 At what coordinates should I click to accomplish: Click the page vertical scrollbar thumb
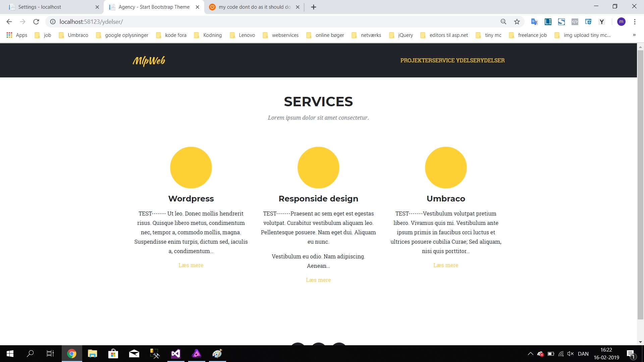point(640,185)
